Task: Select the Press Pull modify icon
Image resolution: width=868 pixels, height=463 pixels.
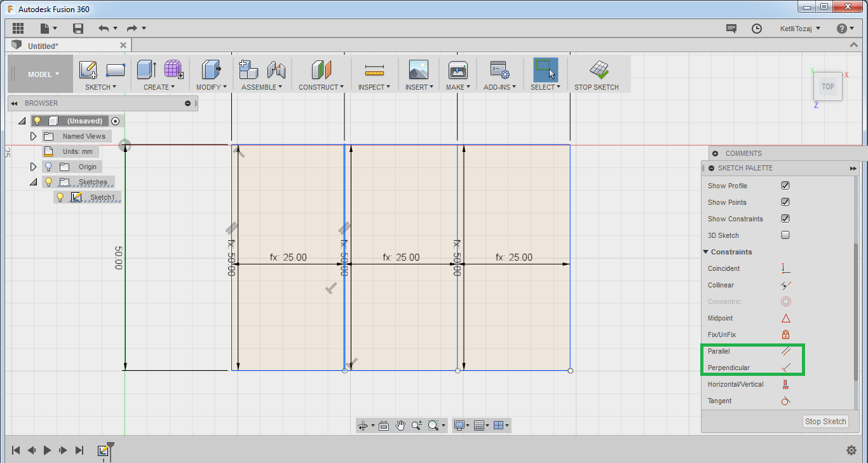Action: [x=212, y=69]
